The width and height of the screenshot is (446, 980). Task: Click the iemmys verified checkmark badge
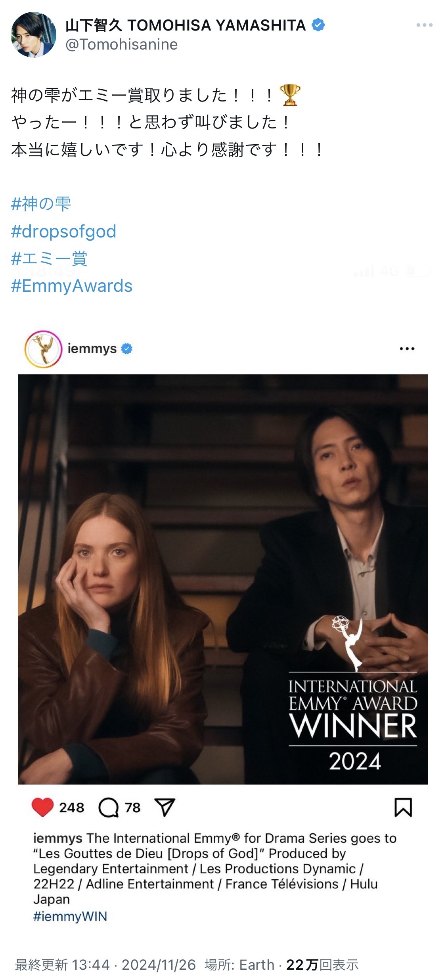126,349
